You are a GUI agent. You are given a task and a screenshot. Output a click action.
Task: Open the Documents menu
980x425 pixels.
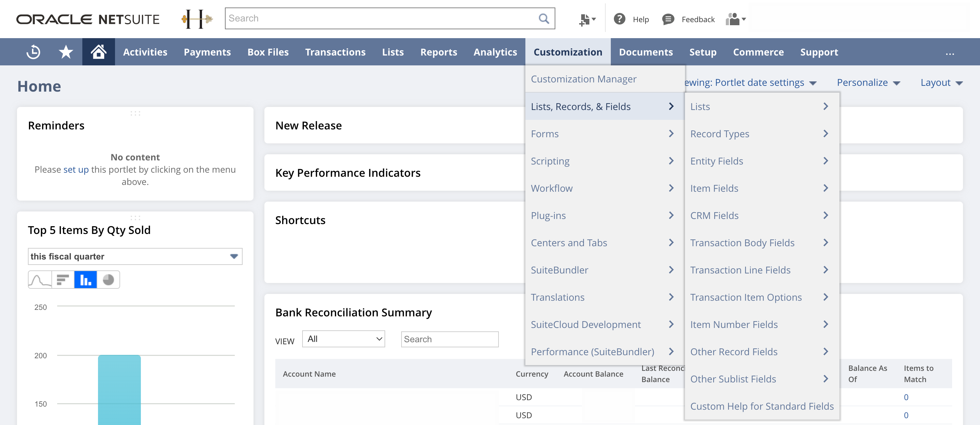click(646, 52)
